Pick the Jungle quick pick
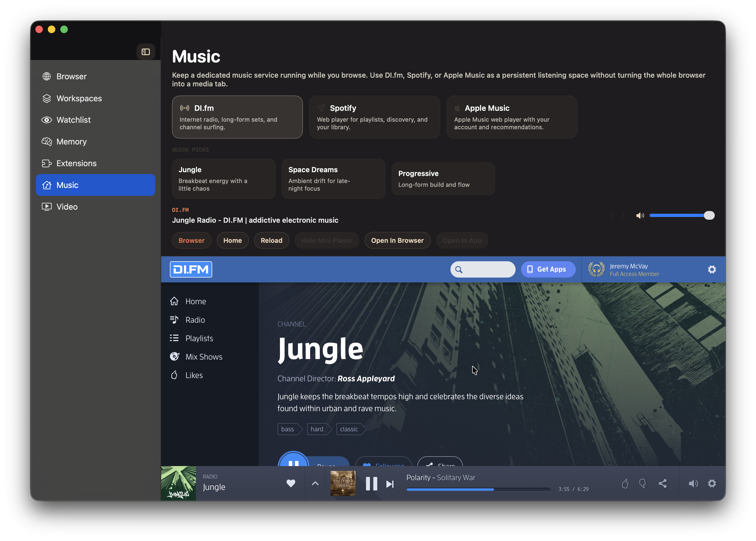This screenshot has height=541, width=756. 224,178
